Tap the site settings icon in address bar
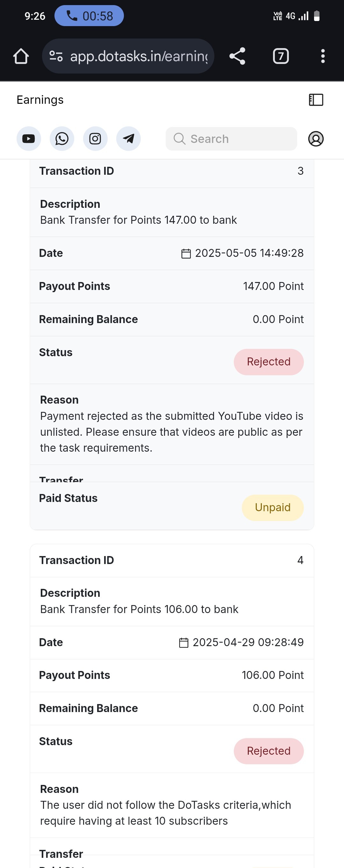The image size is (344, 868). (56, 56)
